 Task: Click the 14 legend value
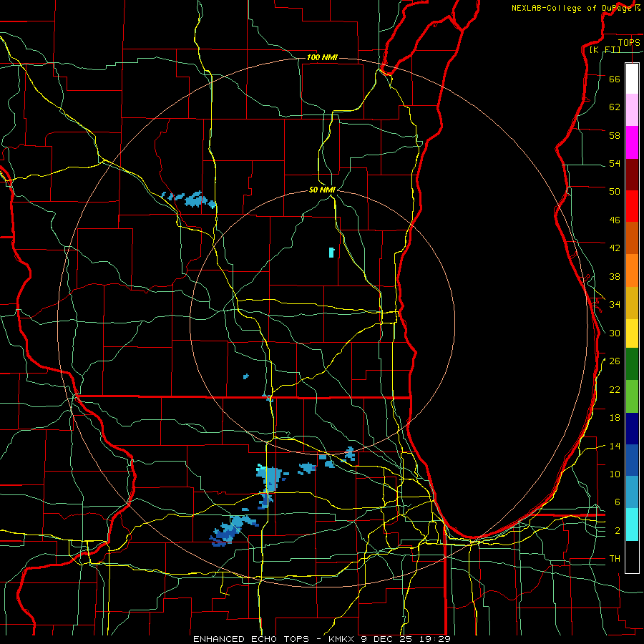point(615,446)
